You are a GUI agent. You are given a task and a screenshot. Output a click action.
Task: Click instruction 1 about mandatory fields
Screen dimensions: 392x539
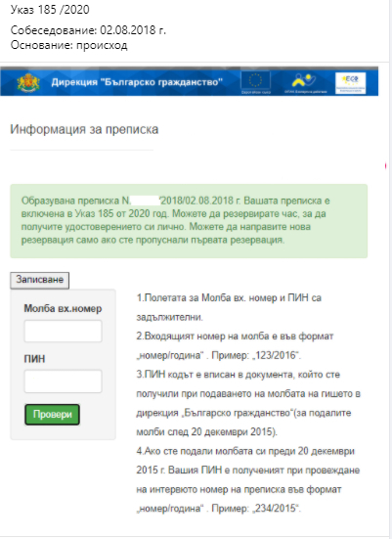[229, 307]
